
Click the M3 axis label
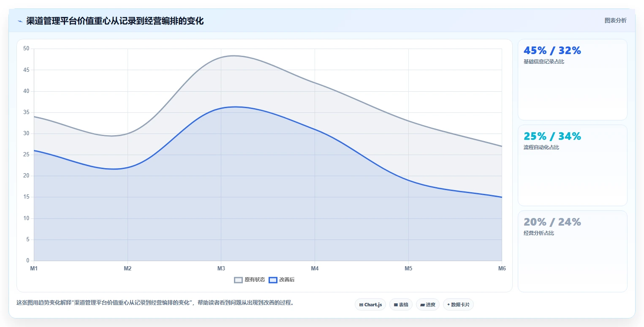221,268
